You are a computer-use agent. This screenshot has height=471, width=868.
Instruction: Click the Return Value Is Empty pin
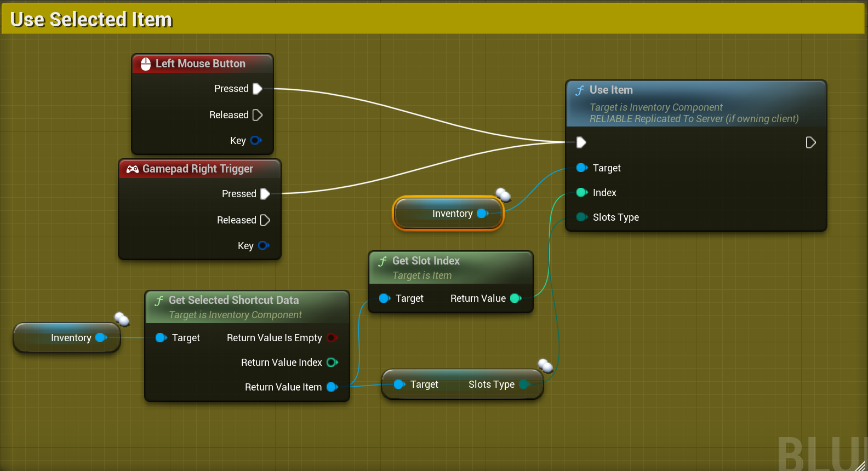tap(332, 338)
